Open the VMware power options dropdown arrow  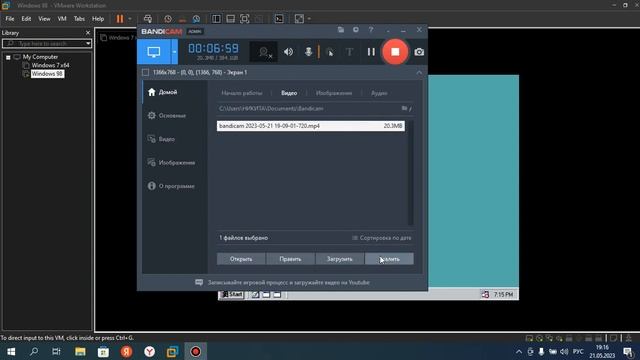pyautogui.click(x=130, y=19)
